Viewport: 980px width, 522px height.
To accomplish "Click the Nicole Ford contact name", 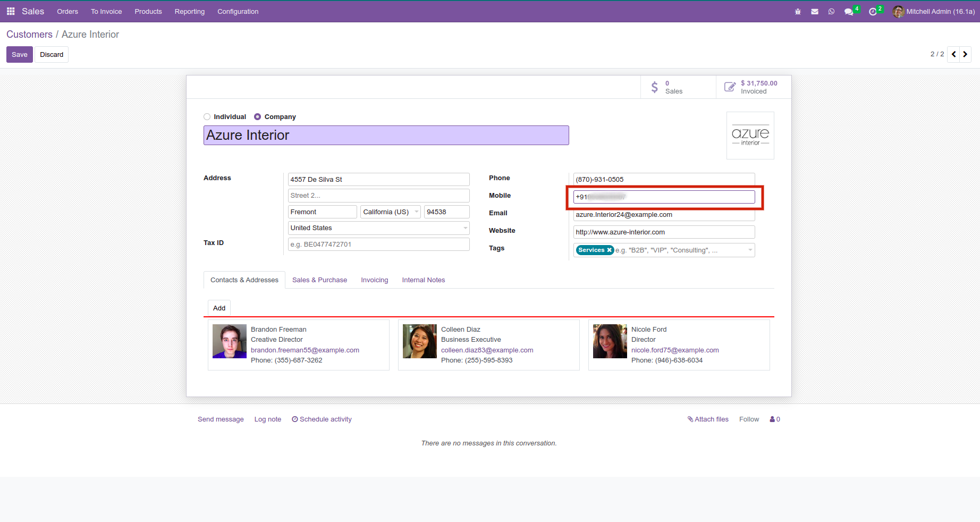I will click(649, 330).
